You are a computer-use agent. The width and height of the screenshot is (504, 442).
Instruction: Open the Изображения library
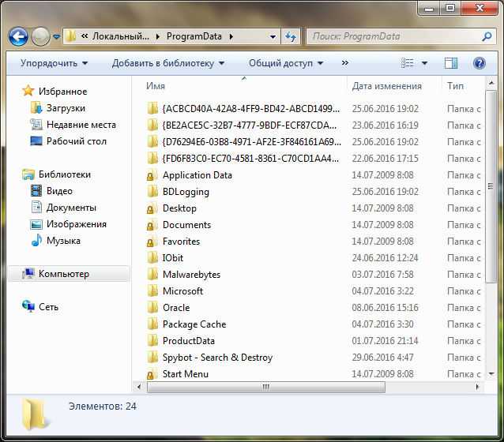click(76, 224)
